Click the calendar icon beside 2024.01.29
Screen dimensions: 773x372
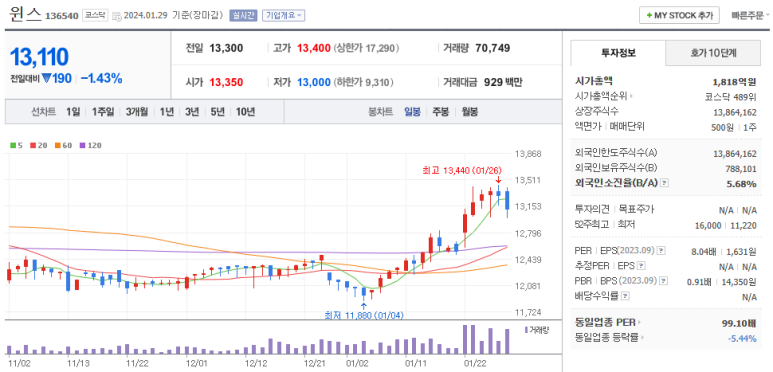coord(117,16)
